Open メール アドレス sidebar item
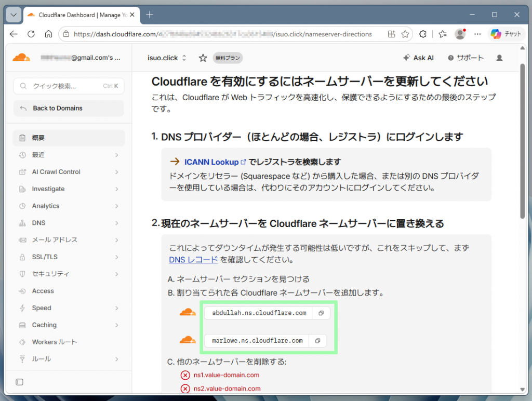The width and height of the screenshot is (532, 401). pos(69,240)
